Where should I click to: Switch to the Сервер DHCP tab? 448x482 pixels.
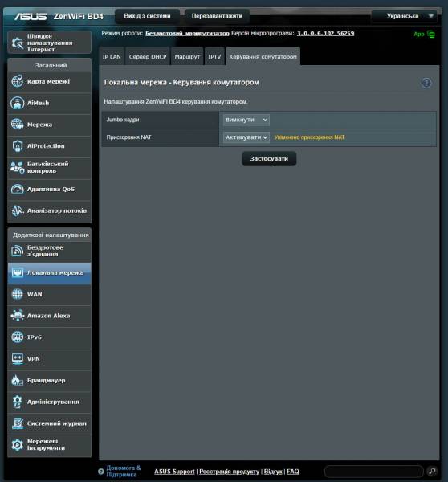tap(148, 56)
